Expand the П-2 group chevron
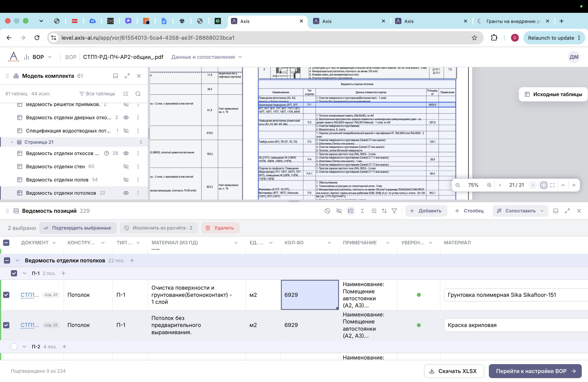The height and width of the screenshot is (382, 588). coord(24,347)
